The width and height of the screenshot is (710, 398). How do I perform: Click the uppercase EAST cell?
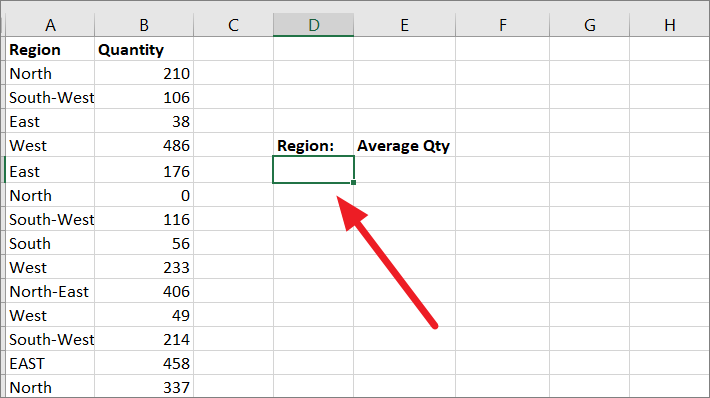click(50, 363)
